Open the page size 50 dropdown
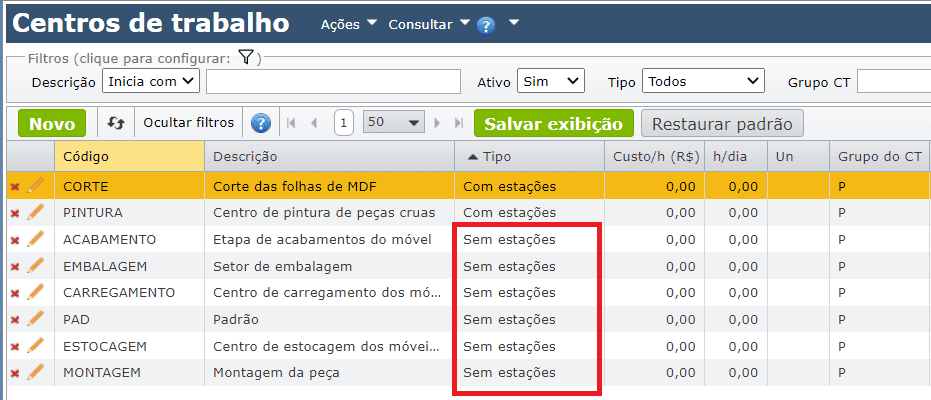 point(394,123)
